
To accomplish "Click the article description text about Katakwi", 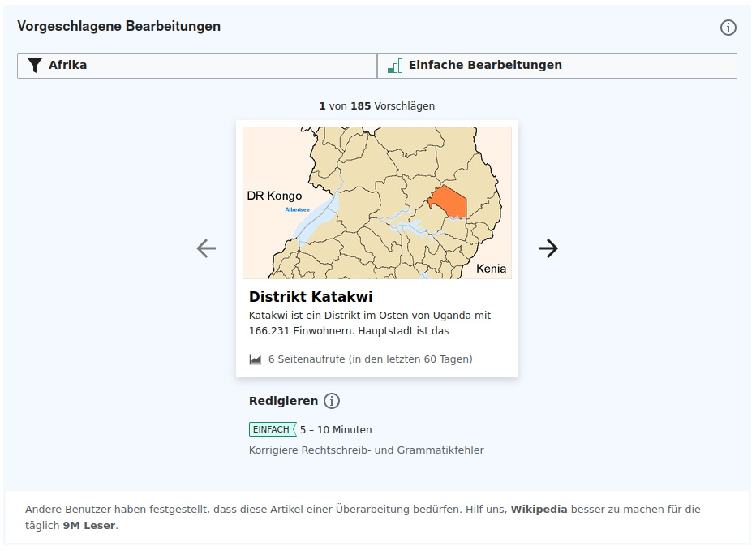I will click(370, 323).
